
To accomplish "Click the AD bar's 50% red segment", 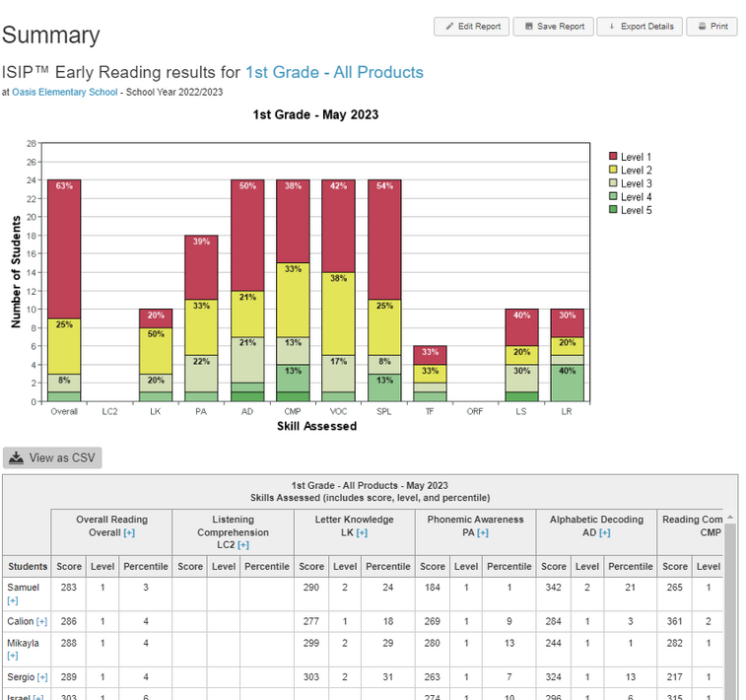I will coord(247,236).
